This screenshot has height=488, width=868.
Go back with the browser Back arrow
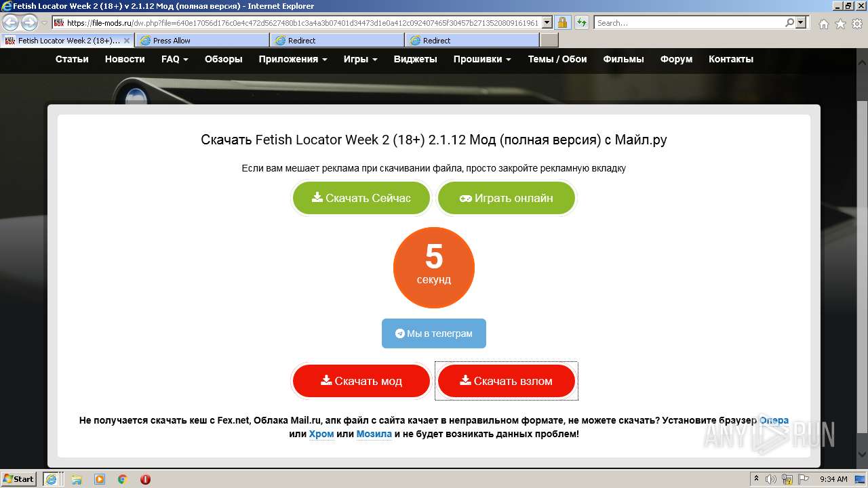tap(10, 23)
